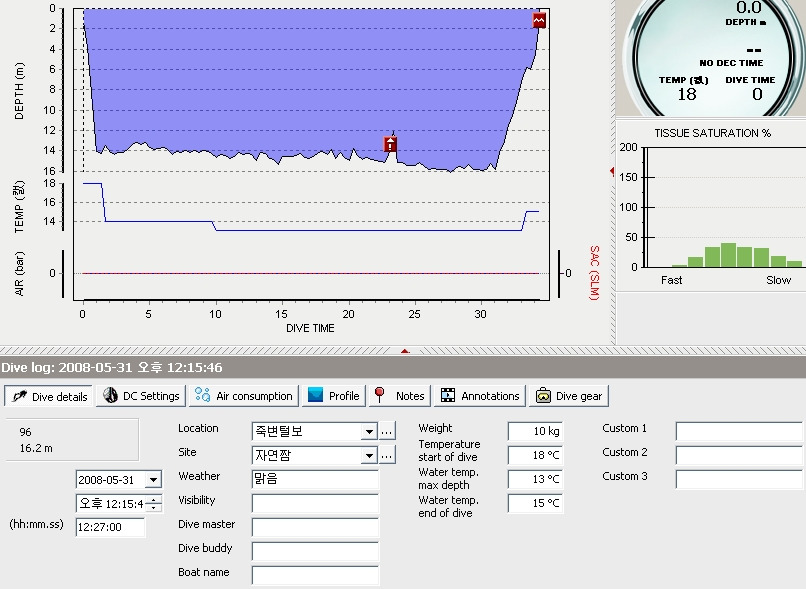Click the blue Profile tab icon
Screen dimensions: 806x589
point(315,395)
